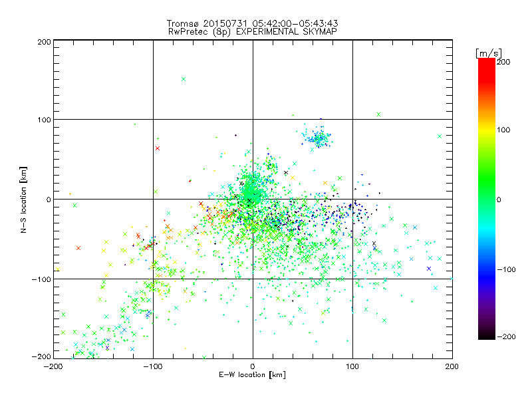Click the x-axis tick label '100'

point(352,366)
